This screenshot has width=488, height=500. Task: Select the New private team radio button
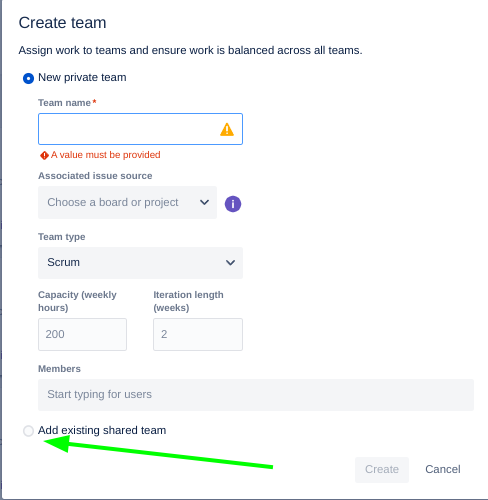click(28, 79)
